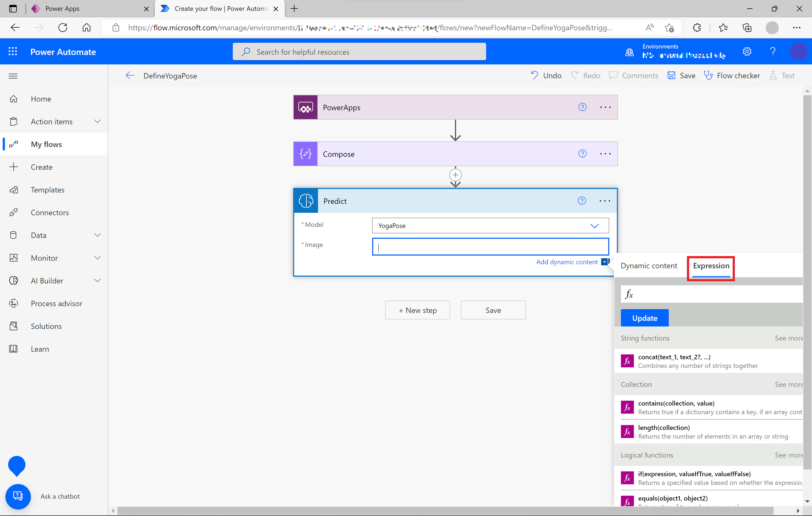Screen dimensions: 812x516
Task: Click the blue Update button
Action: coord(644,318)
